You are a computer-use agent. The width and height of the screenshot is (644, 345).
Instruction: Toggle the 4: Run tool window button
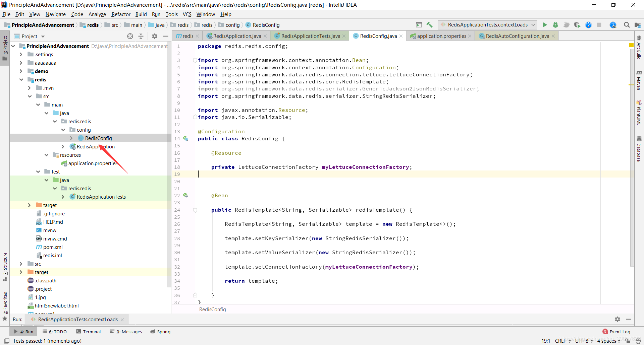24,332
